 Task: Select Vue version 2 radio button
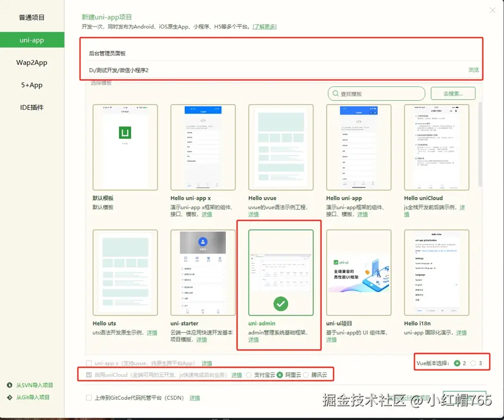(x=457, y=363)
